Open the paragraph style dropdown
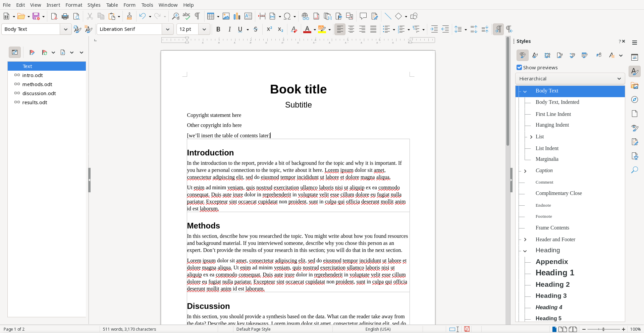Screen dimensions: 644x333 point(66,29)
